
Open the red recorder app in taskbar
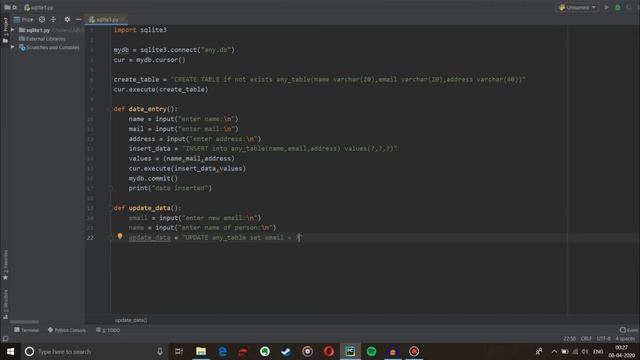pos(414,351)
